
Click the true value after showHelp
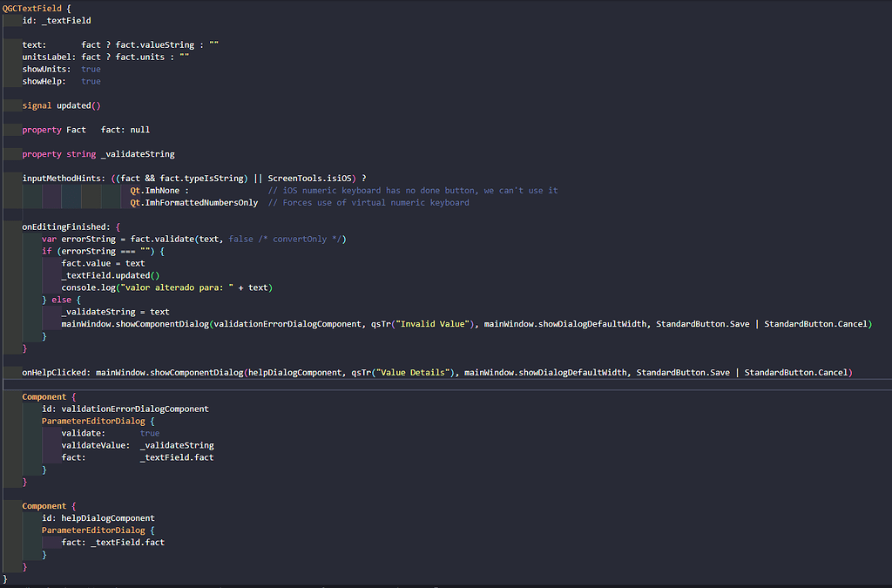(x=91, y=81)
